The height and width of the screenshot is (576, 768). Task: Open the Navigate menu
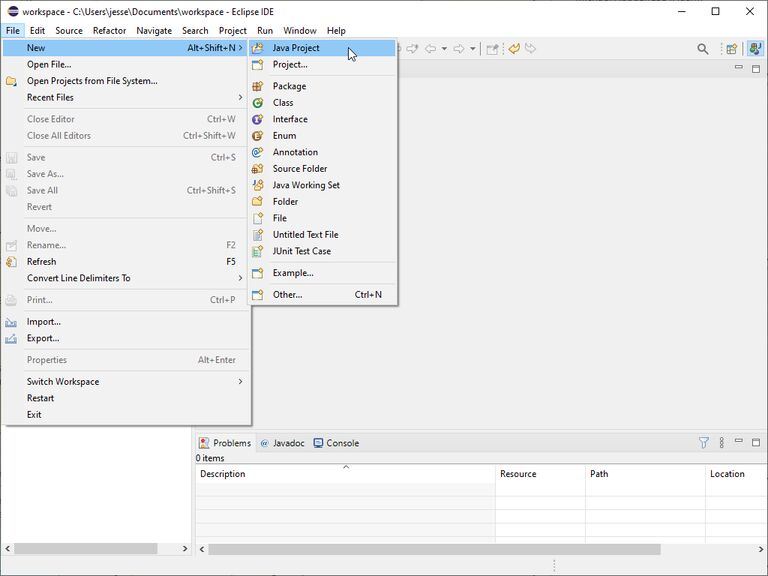click(154, 31)
